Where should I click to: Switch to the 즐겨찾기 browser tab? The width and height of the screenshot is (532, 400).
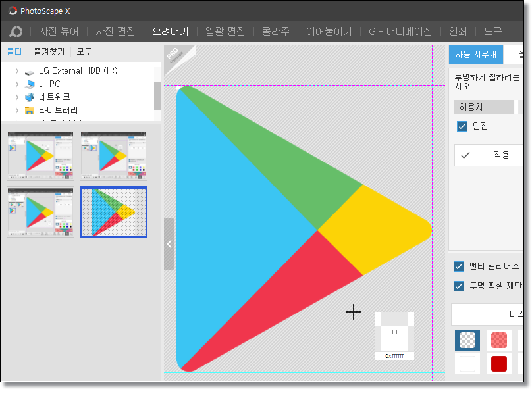coord(49,51)
